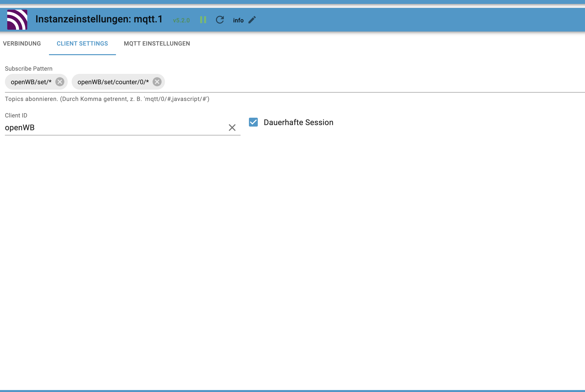Screen dimensions: 585x392
Task: Open the MQTT Einstellungen tab
Action: 157,44
